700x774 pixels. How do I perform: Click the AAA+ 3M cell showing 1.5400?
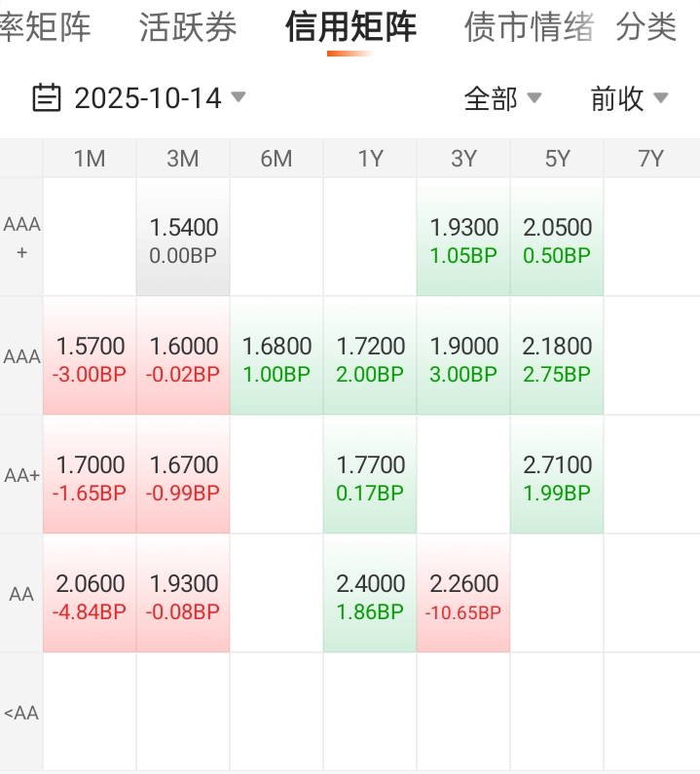[x=183, y=239]
